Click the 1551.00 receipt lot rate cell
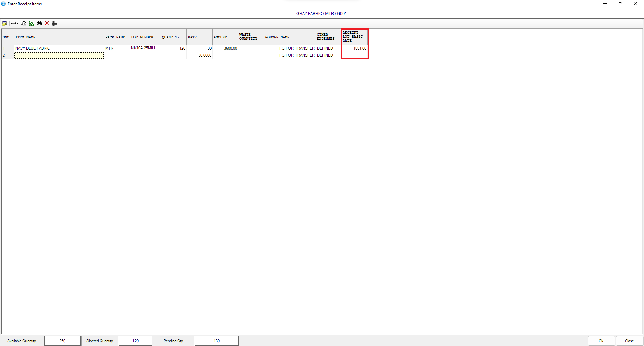The image size is (644, 346). pyautogui.click(x=355, y=48)
